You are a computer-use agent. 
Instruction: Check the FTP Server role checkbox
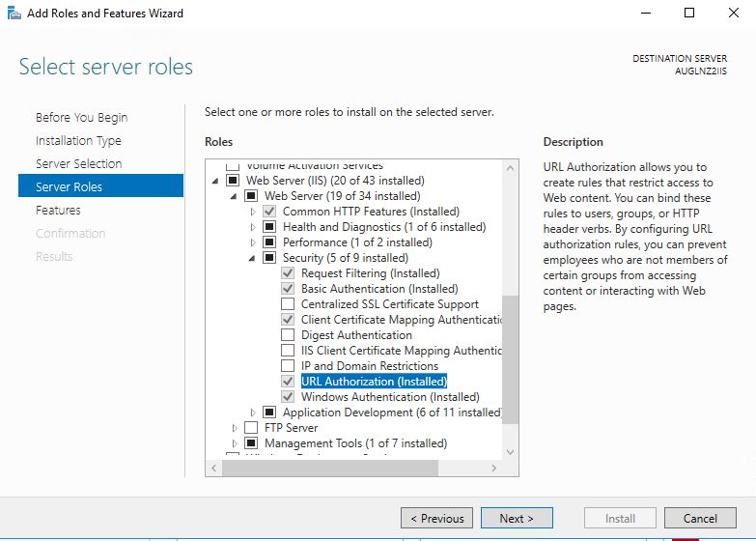point(251,428)
